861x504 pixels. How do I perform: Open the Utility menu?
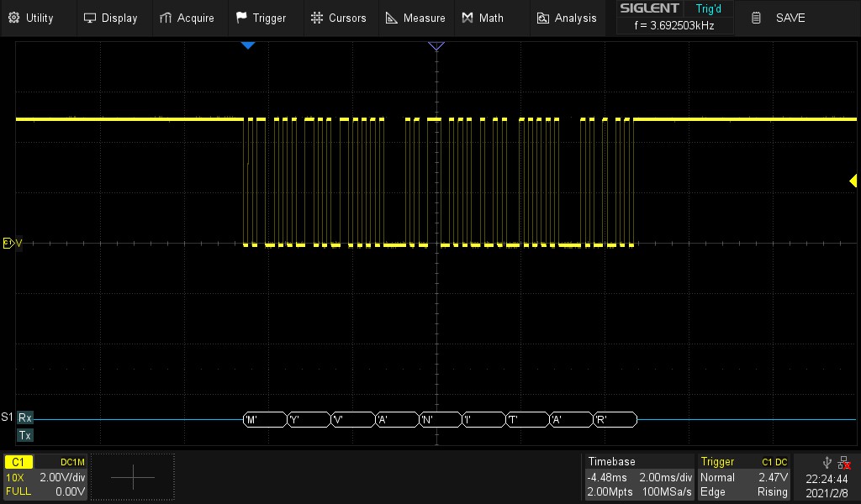[30, 18]
